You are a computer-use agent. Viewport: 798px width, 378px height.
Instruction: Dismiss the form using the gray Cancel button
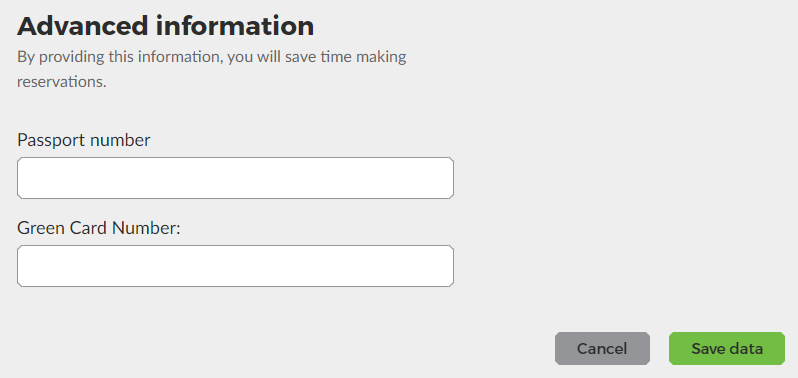(x=602, y=348)
